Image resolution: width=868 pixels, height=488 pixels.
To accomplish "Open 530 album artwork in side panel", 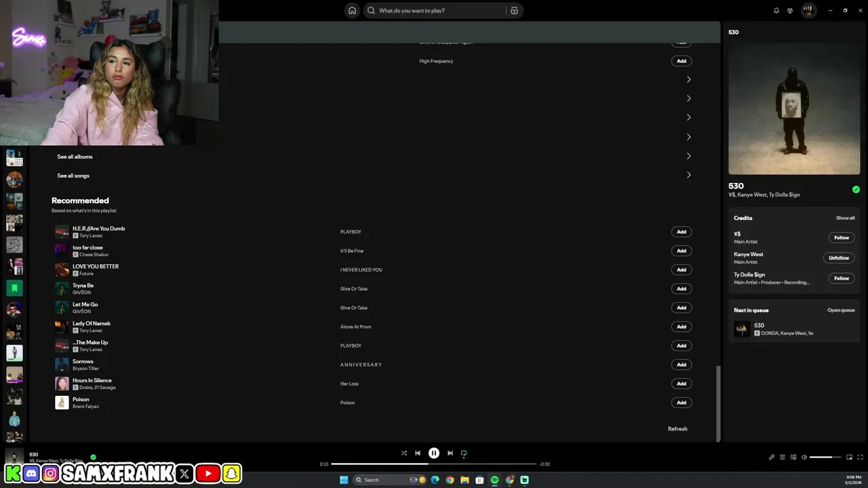I will pyautogui.click(x=794, y=108).
